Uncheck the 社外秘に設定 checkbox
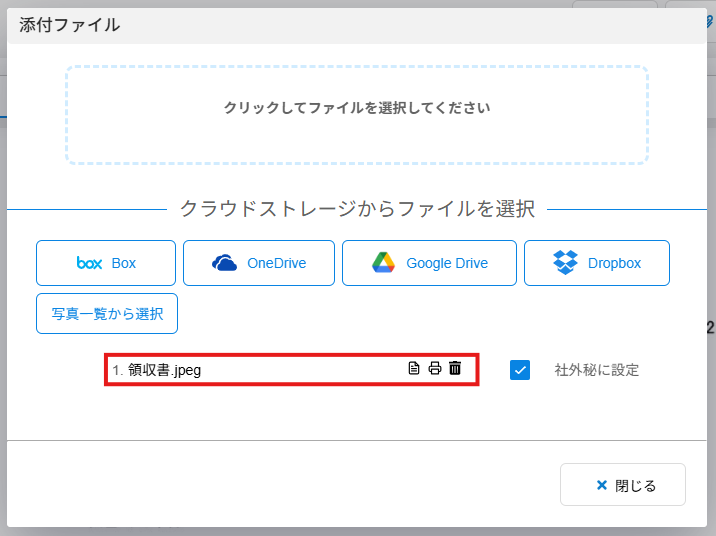This screenshot has width=716, height=536. coord(520,370)
